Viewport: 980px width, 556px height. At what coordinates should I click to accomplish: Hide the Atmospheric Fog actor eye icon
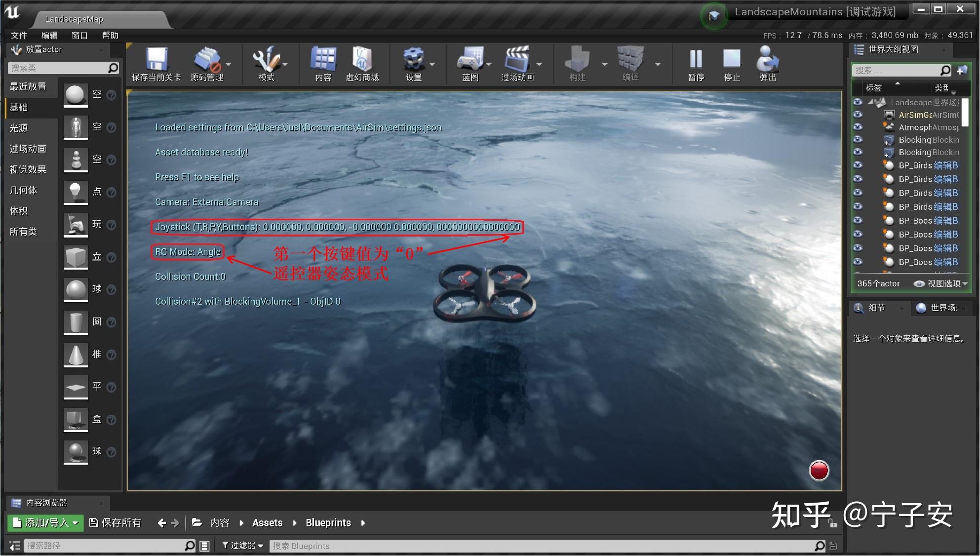click(x=858, y=127)
